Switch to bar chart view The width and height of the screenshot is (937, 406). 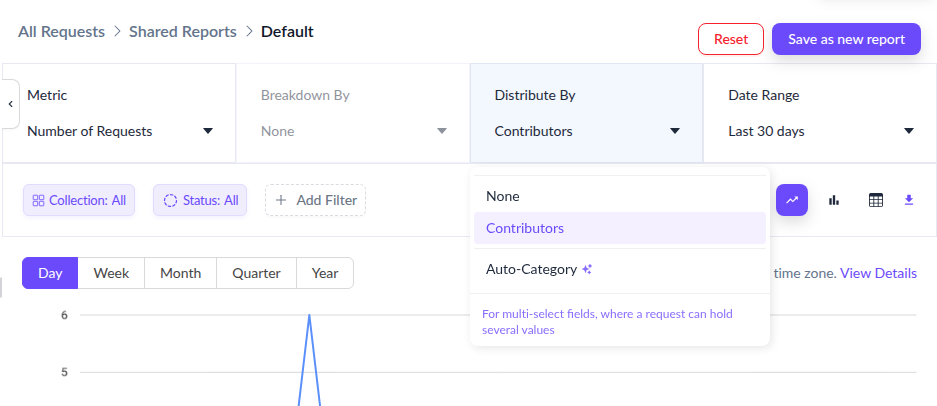(834, 200)
